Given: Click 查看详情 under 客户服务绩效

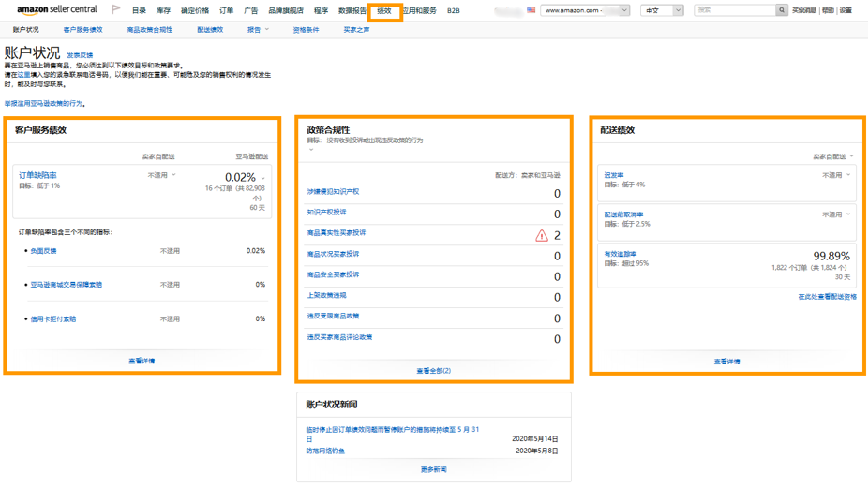Looking at the screenshot, I should (x=142, y=361).
